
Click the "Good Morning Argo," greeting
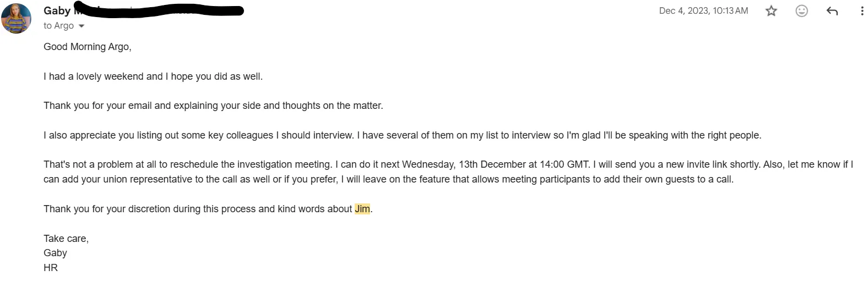pos(88,47)
